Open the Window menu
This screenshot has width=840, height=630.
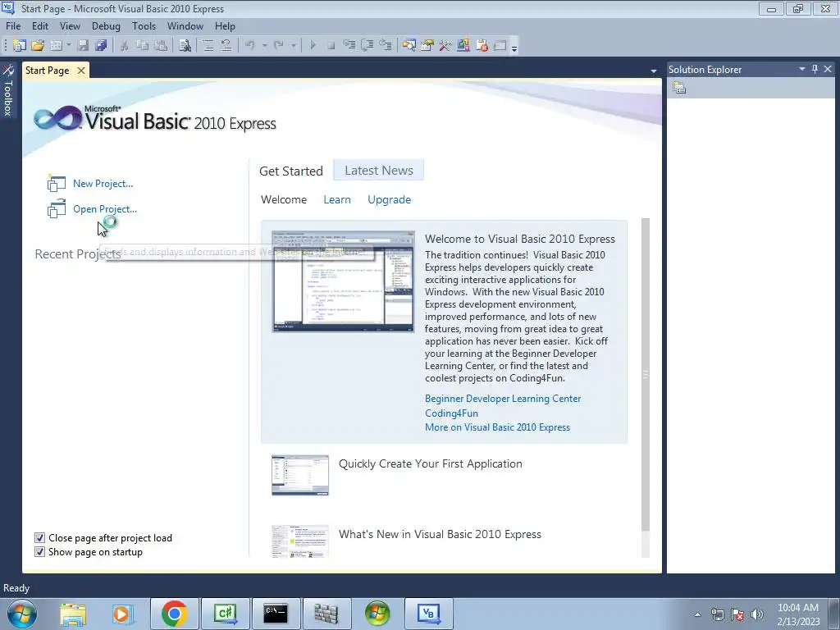coord(185,25)
